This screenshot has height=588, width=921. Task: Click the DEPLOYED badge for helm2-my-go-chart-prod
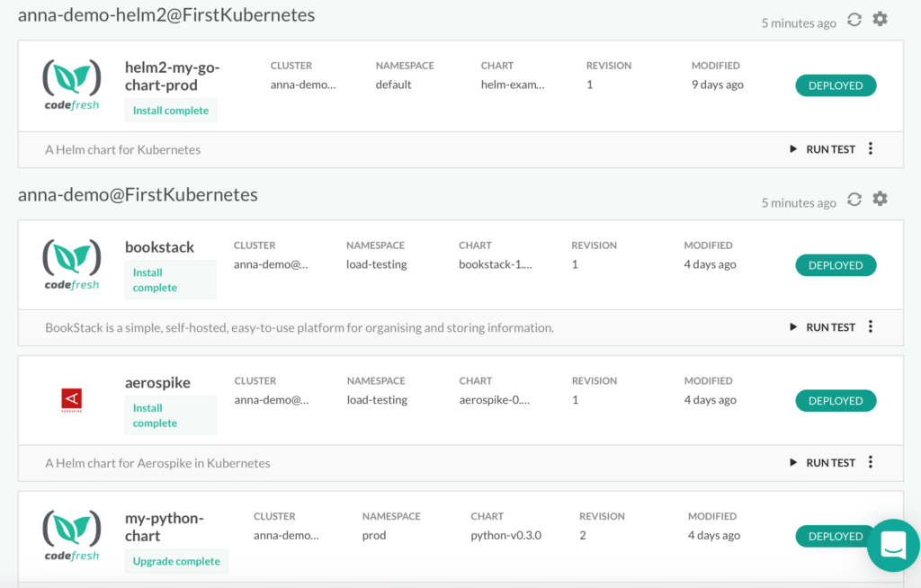836,85
